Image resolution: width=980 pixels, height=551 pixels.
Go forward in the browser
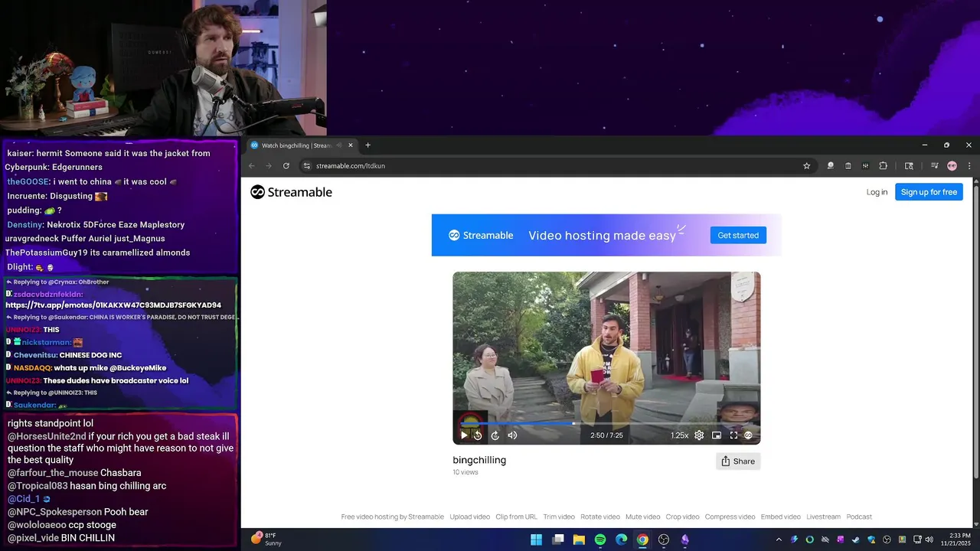(269, 165)
